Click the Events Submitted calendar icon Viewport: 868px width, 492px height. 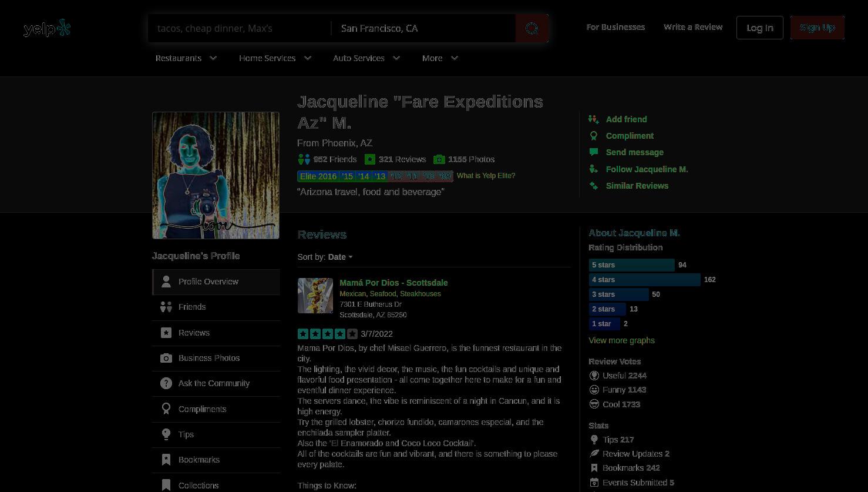tap(594, 483)
